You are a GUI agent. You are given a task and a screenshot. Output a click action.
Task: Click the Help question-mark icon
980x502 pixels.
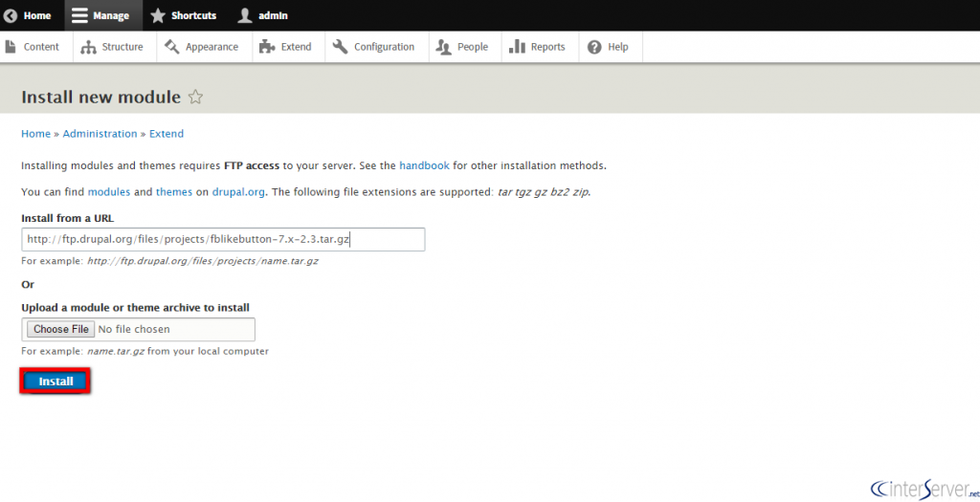pos(594,47)
